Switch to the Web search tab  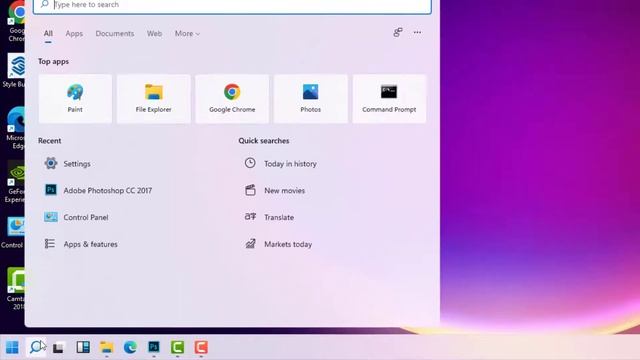coord(154,34)
